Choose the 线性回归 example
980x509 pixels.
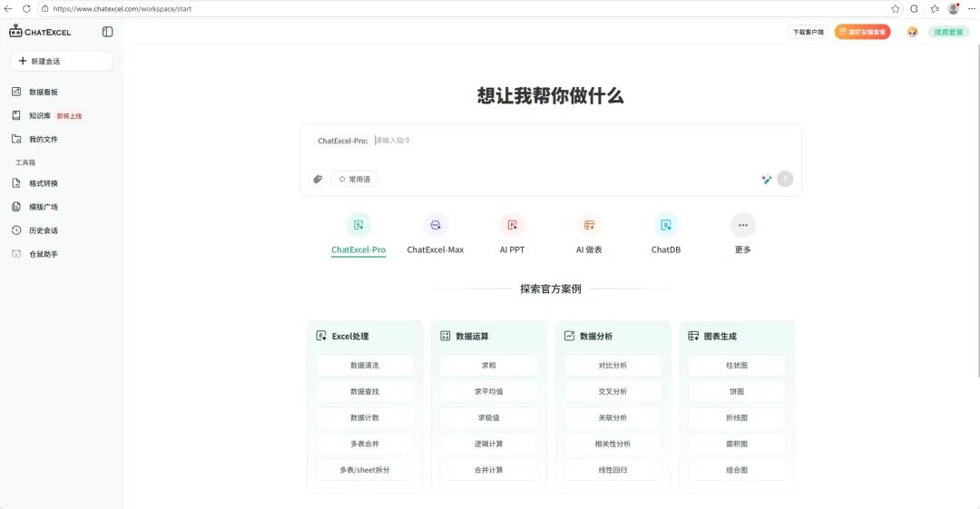[x=612, y=470]
